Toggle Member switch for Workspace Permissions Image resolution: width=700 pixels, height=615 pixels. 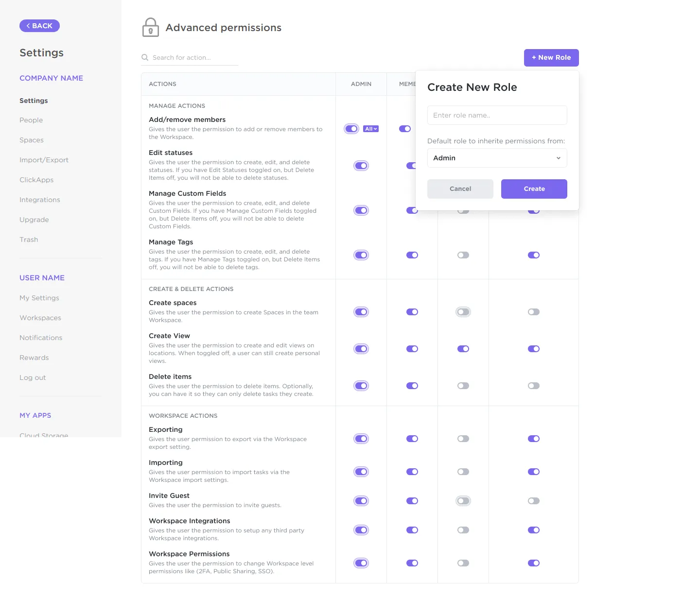click(x=412, y=563)
